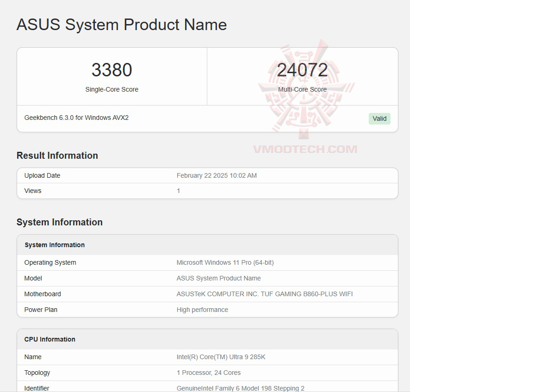Viewport: 533px width, 392px height.
Task: Click the High performance power plan value
Action: (x=203, y=310)
